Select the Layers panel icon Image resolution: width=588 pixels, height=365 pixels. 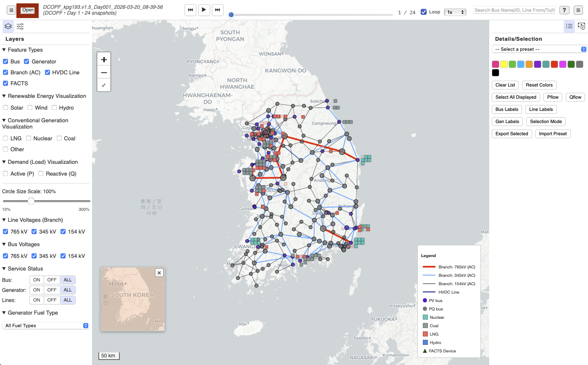click(8, 26)
